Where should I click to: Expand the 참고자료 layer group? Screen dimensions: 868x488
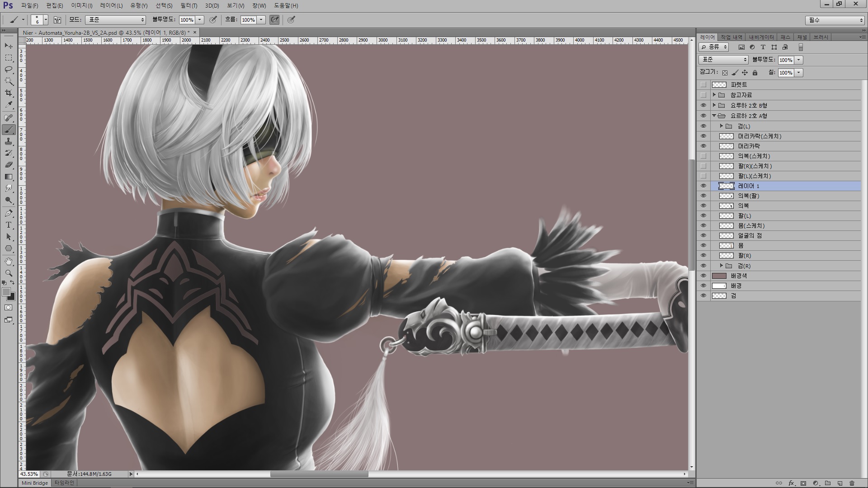click(714, 95)
